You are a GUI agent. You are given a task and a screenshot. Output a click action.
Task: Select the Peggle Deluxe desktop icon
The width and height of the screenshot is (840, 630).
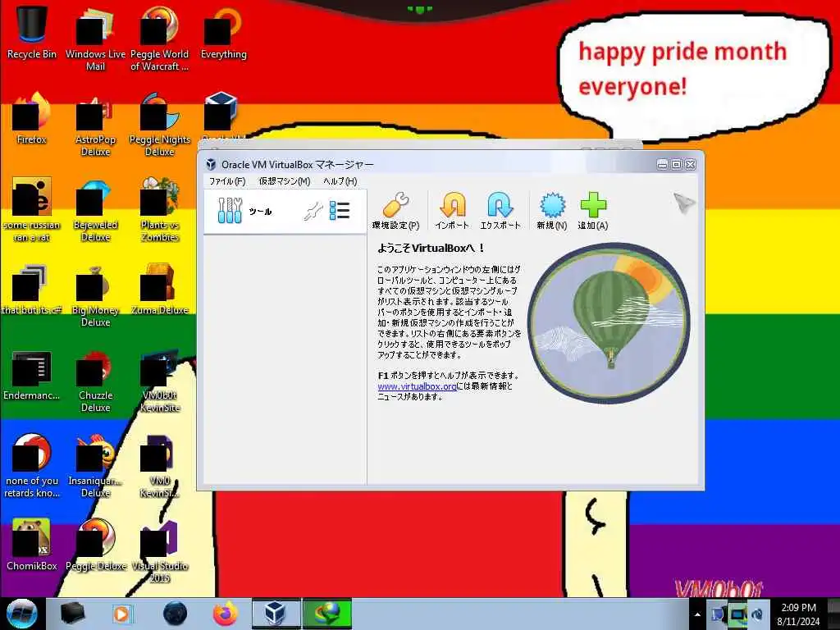[95, 545]
